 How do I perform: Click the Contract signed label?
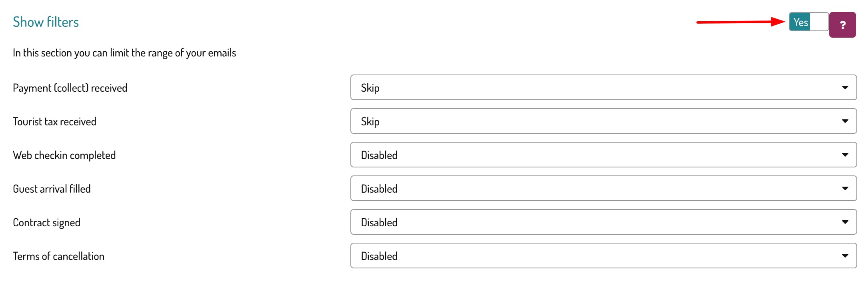click(x=46, y=223)
